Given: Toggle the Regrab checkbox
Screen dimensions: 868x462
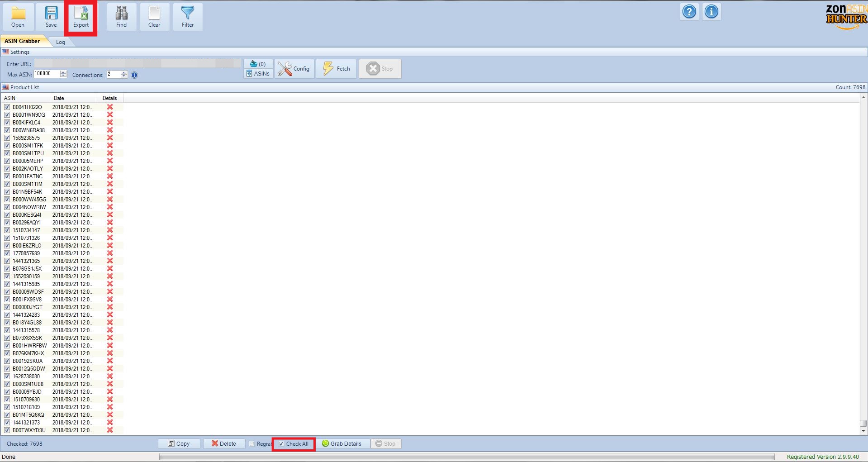Looking at the screenshot, I should point(252,444).
